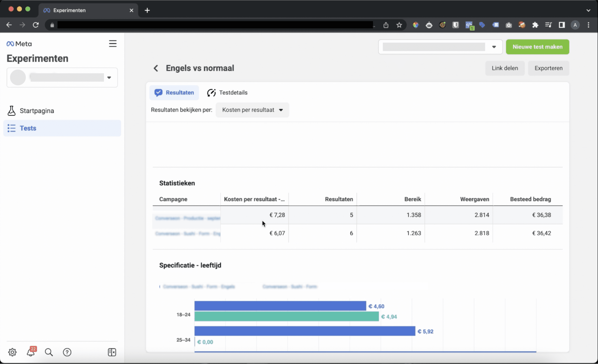The height and width of the screenshot is (364, 598).
Task: Open settings gear in sidebar footer
Action: (12, 352)
